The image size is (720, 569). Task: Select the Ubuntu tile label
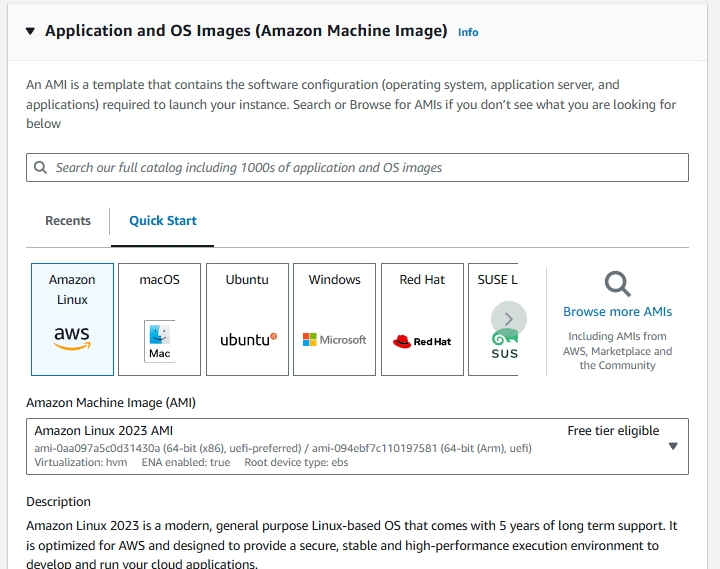click(x=247, y=280)
